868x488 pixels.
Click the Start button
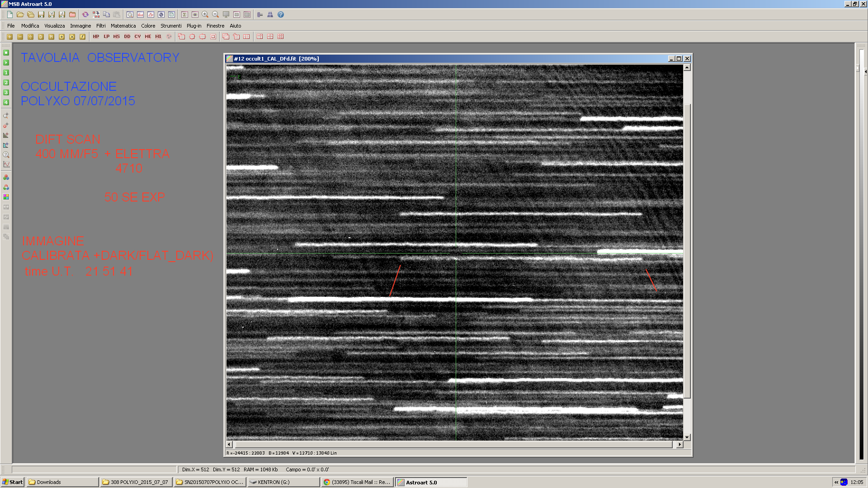[13, 482]
